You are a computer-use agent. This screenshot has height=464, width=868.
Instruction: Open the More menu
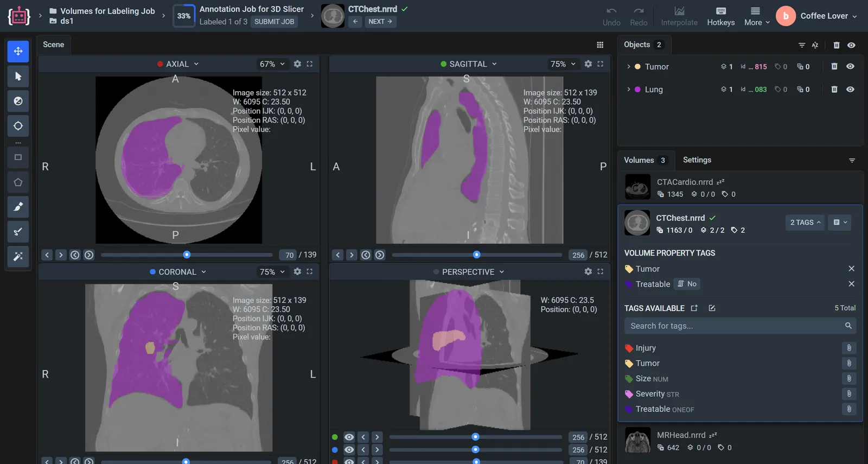click(756, 16)
